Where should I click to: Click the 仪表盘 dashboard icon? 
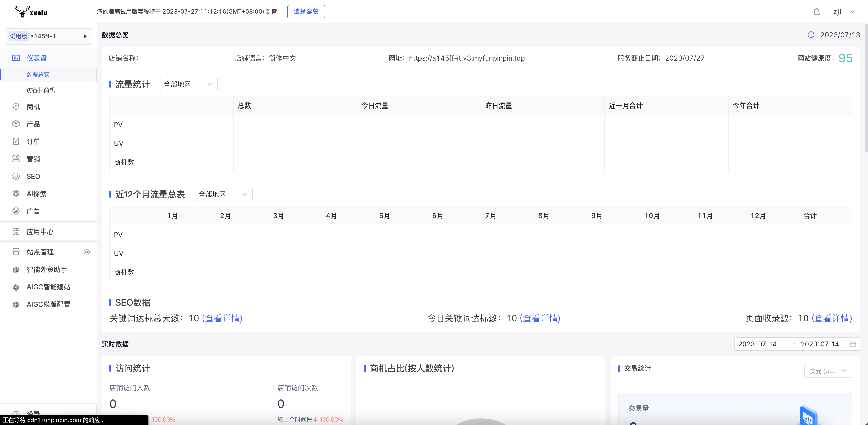[16, 58]
